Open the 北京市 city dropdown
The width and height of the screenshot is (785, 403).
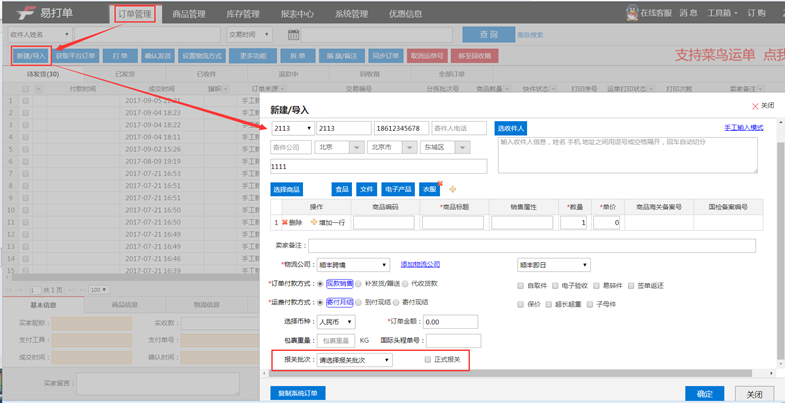(x=392, y=147)
